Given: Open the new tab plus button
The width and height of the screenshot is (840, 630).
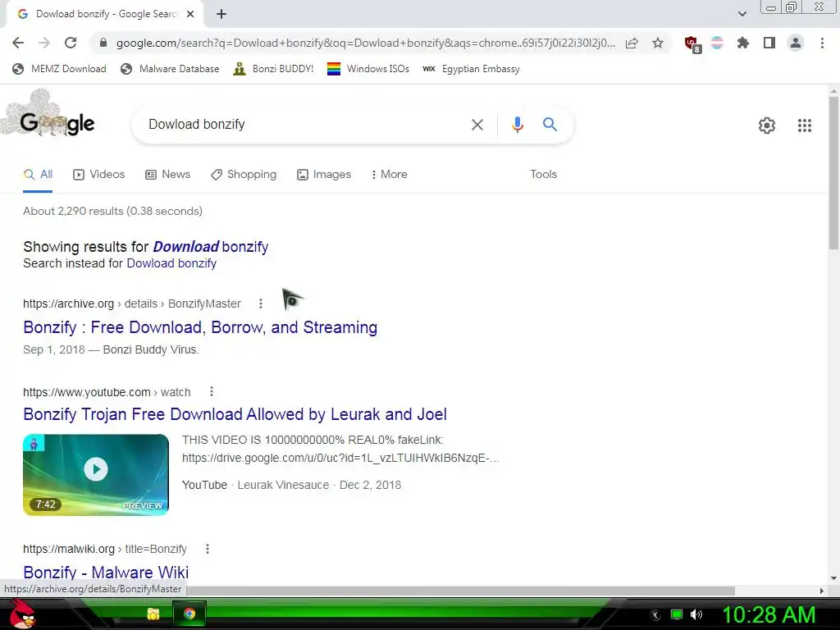Looking at the screenshot, I should (221, 14).
